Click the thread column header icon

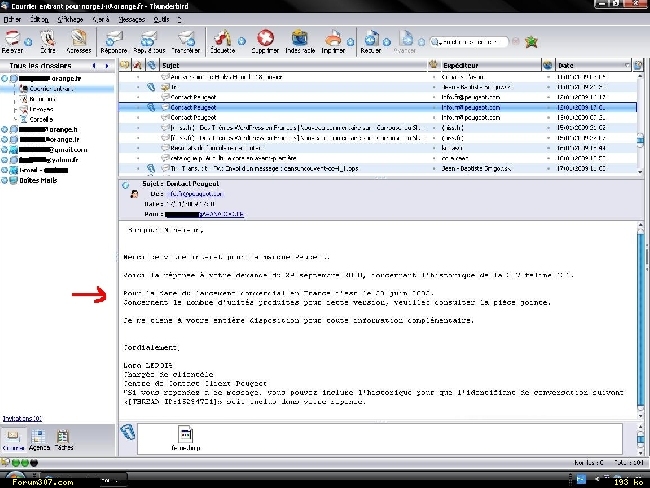coord(124,65)
